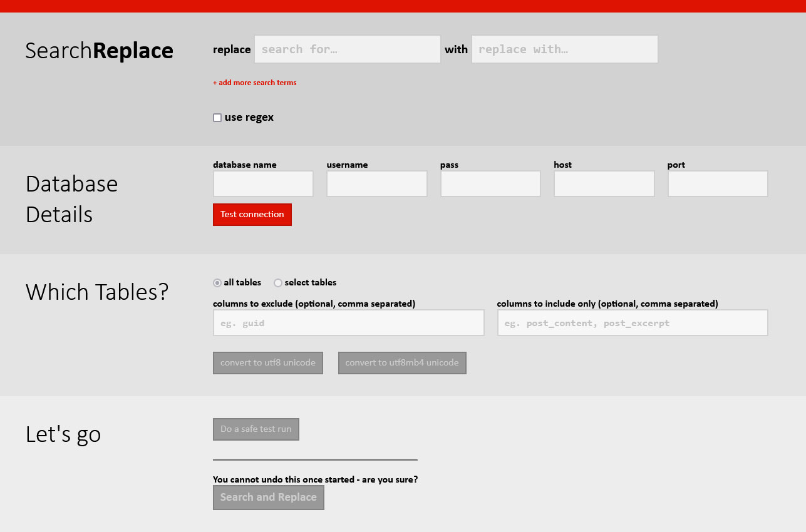Click convert to utf8 unicode button
The height and width of the screenshot is (532, 806).
[x=268, y=363]
